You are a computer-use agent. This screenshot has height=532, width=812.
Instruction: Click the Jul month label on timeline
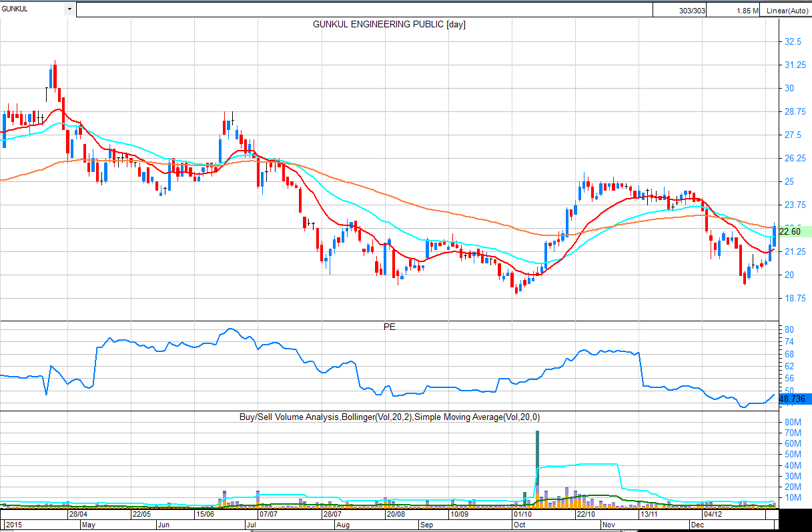tap(252, 525)
